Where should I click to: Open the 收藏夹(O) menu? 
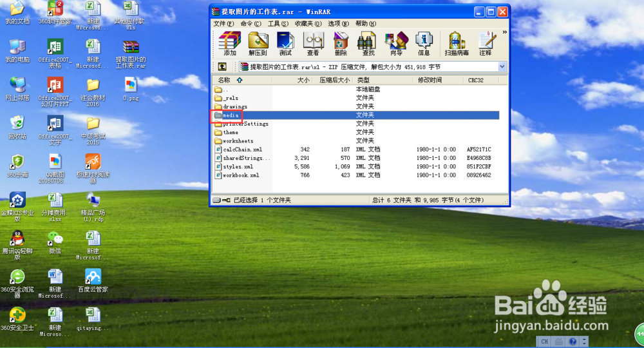tap(308, 23)
